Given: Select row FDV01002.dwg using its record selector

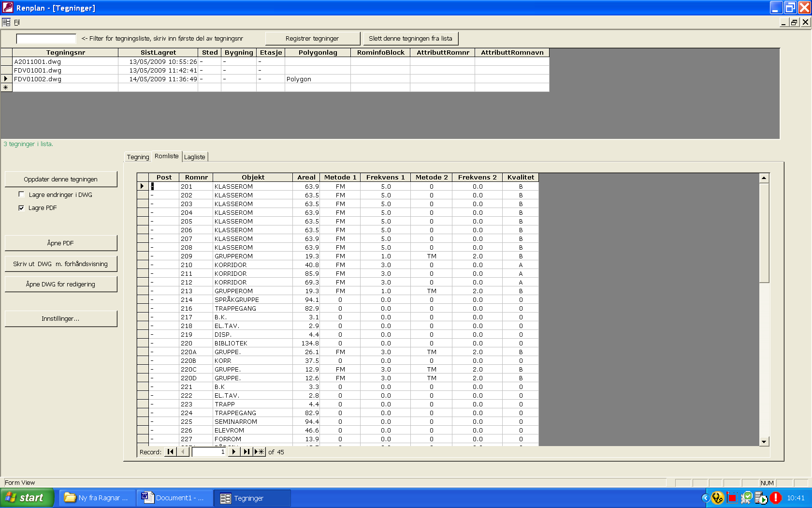Looking at the screenshot, I should (6, 79).
